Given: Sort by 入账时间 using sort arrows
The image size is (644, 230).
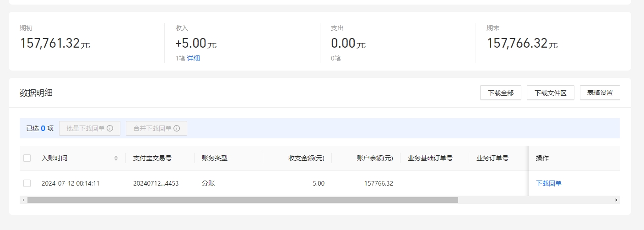Looking at the screenshot, I should point(116,158).
